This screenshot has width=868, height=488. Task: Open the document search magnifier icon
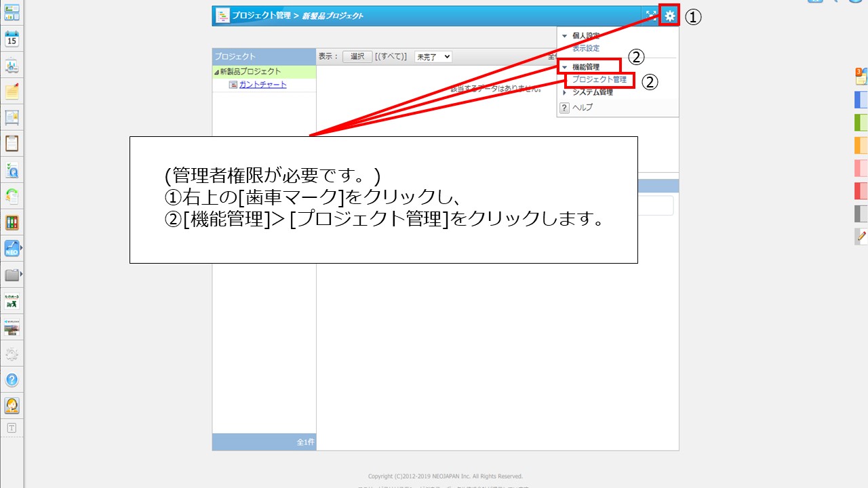click(12, 169)
